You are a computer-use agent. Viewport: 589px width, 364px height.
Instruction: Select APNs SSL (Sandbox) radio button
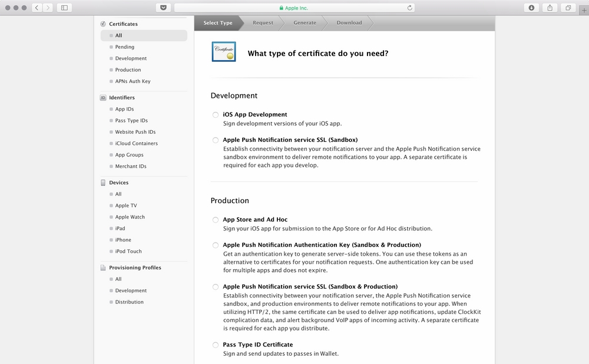pyautogui.click(x=215, y=141)
